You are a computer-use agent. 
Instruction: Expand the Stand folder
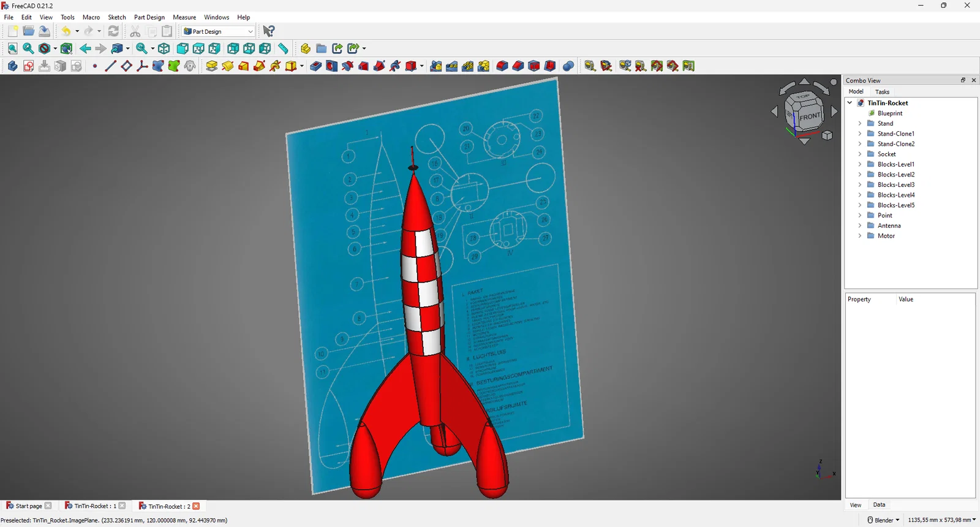859,123
